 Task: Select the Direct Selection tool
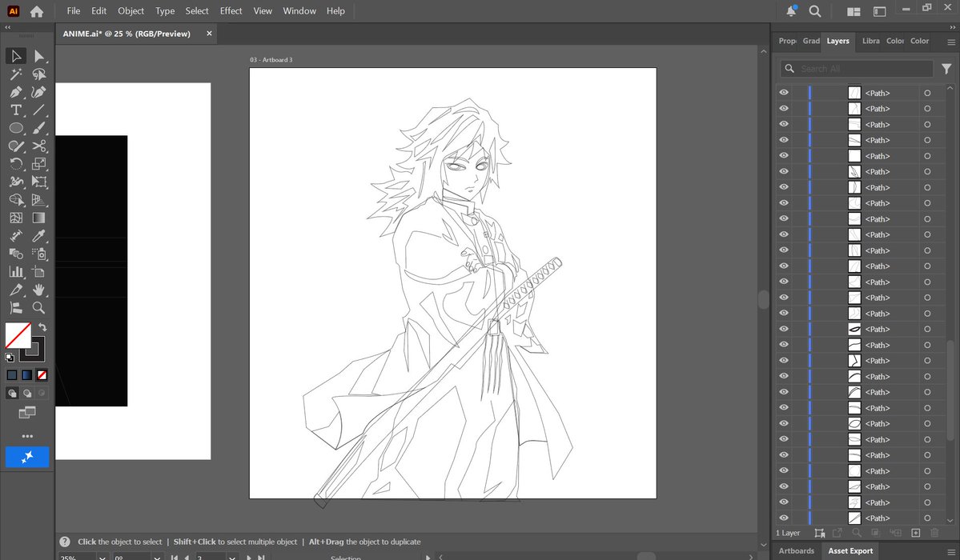coord(39,56)
